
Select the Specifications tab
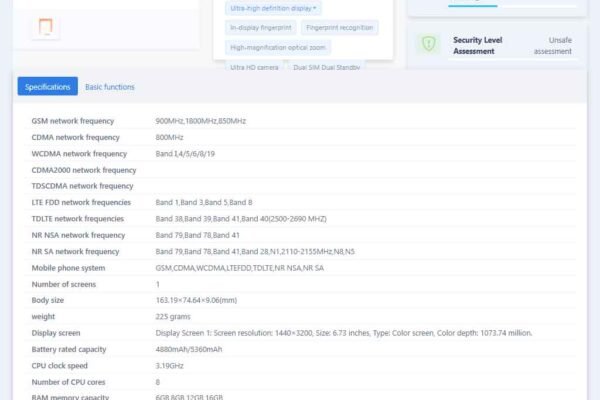(x=47, y=87)
